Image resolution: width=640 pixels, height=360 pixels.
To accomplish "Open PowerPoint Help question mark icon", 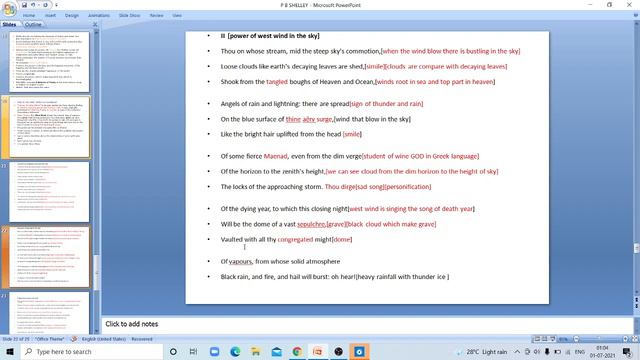I will 636,16.
